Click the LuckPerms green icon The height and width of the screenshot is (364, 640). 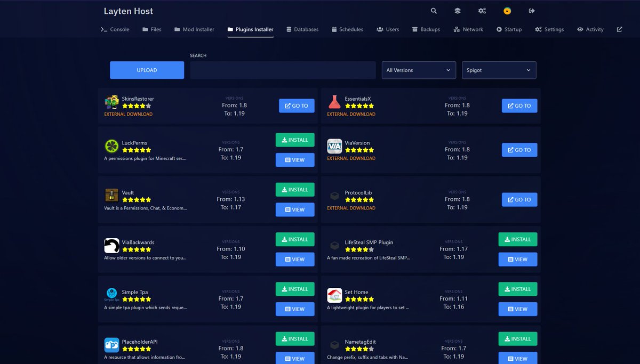point(111,146)
